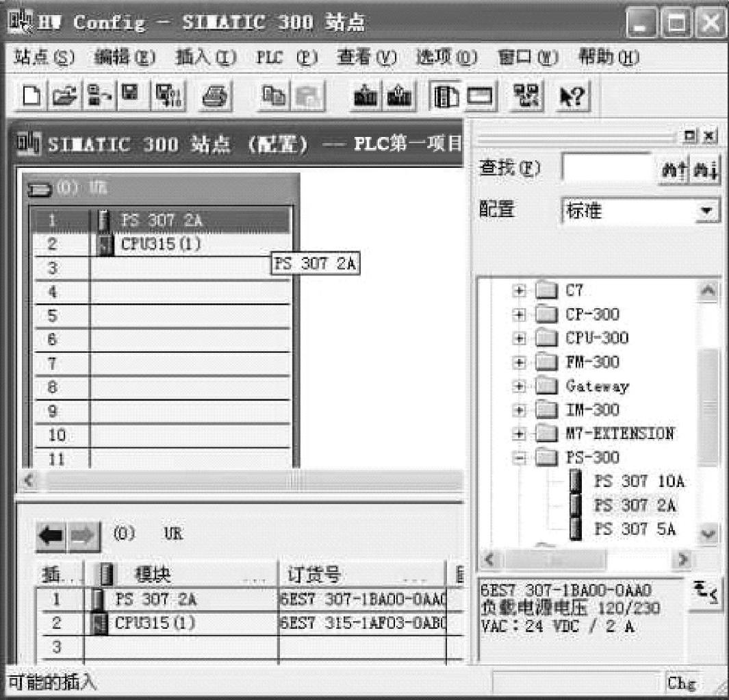Expand the C7 catalog folder
This screenshot has width=729, height=700.
(519, 290)
